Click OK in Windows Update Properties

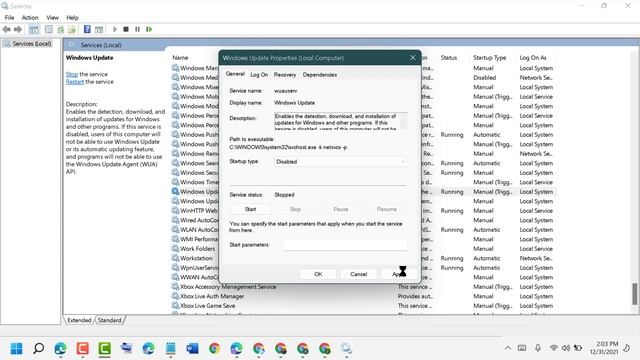click(318, 274)
